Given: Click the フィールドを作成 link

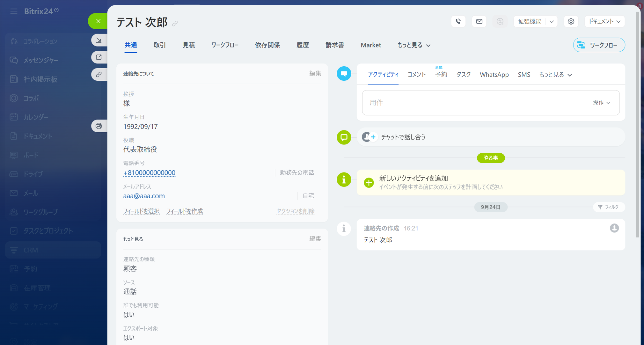Looking at the screenshot, I should (184, 211).
